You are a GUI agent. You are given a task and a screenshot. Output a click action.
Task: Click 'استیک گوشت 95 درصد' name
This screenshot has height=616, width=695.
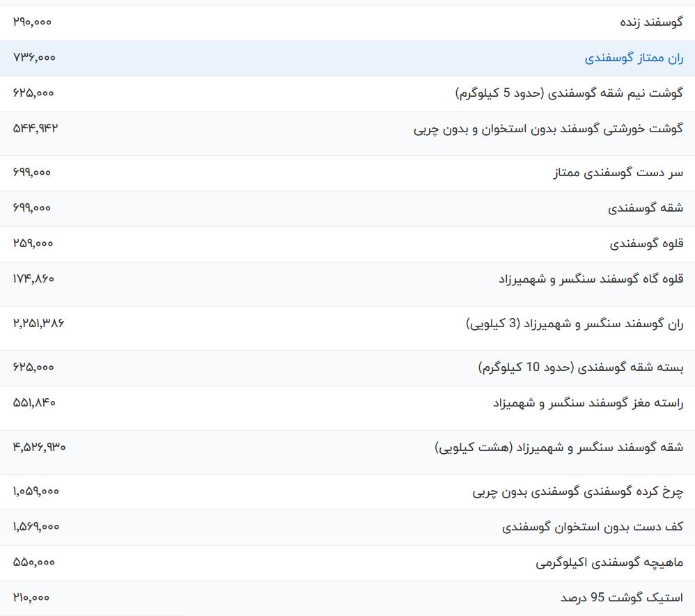coord(622,598)
